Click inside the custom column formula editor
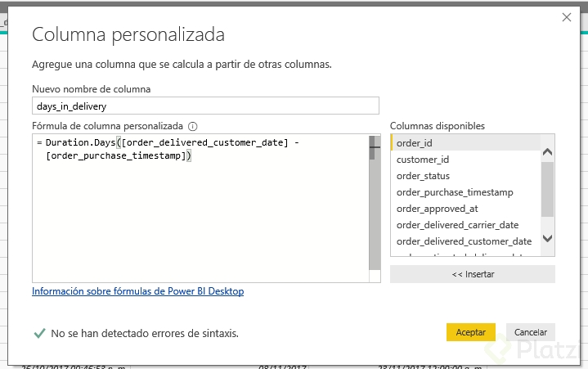This screenshot has width=588, height=369. pyautogui.click(x=200, y=208)
